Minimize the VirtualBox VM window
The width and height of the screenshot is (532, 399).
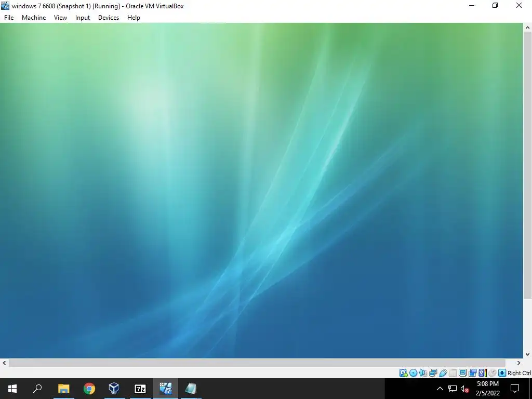pos(472,5)
